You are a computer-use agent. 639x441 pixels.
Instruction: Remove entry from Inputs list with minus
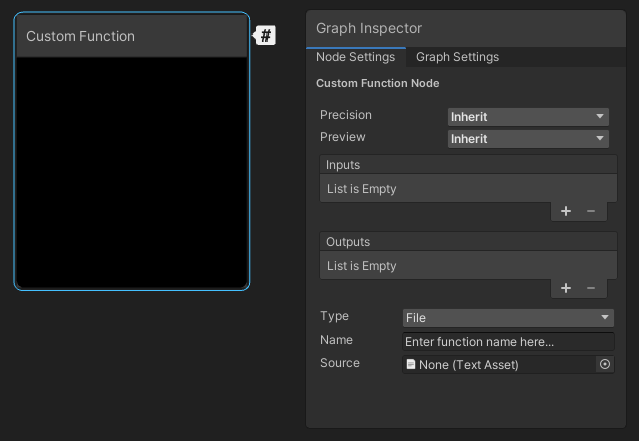tap(591, 211)
